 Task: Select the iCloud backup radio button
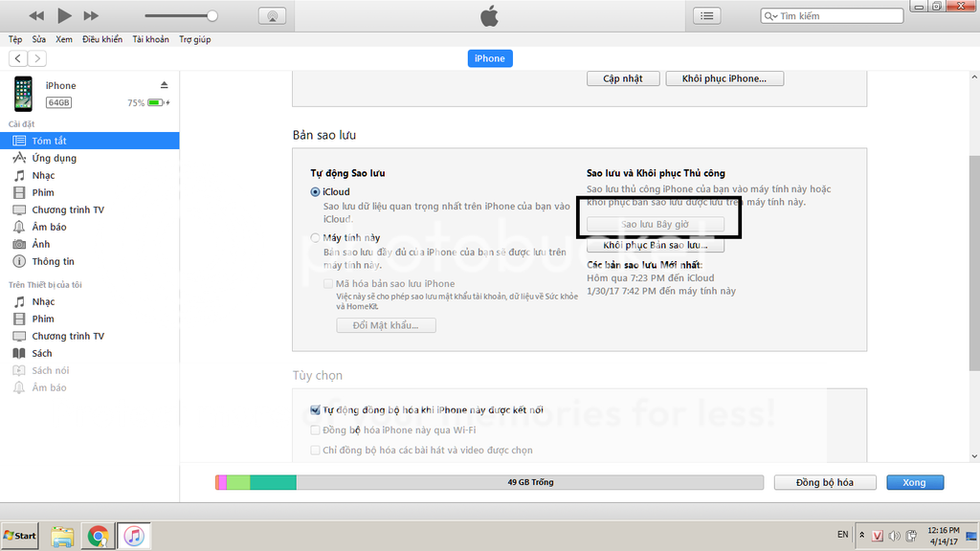(x=315, y=191)
